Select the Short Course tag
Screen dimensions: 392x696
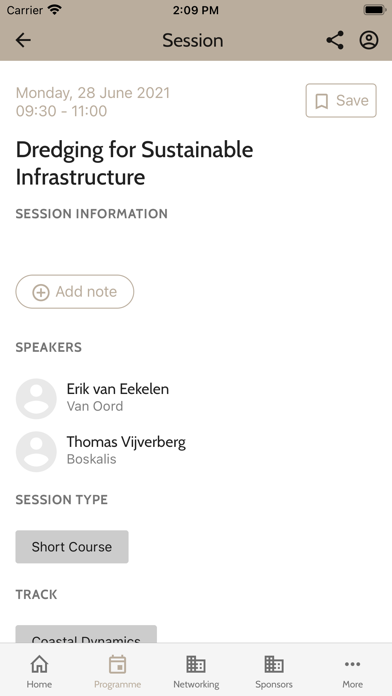pyautogui.click(x=72, y=546)
